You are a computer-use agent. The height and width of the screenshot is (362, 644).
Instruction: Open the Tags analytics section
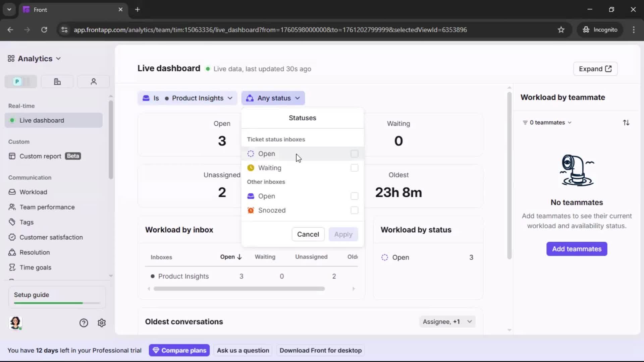(25, 222)
